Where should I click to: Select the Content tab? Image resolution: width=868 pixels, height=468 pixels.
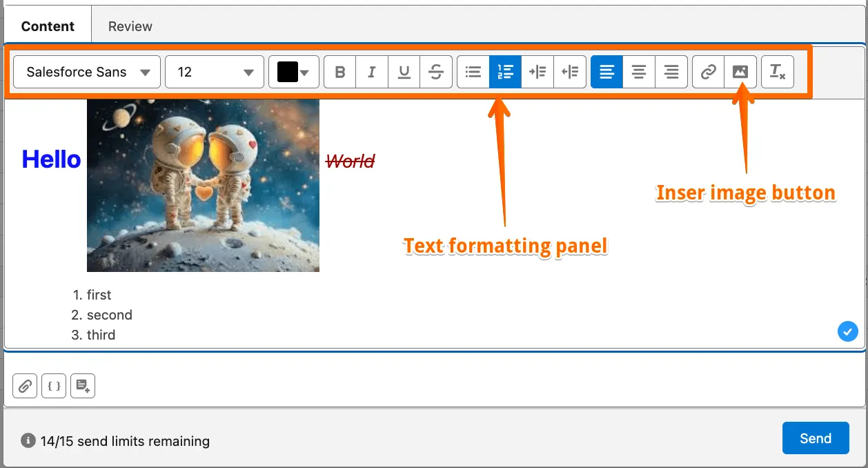(48, 26)
